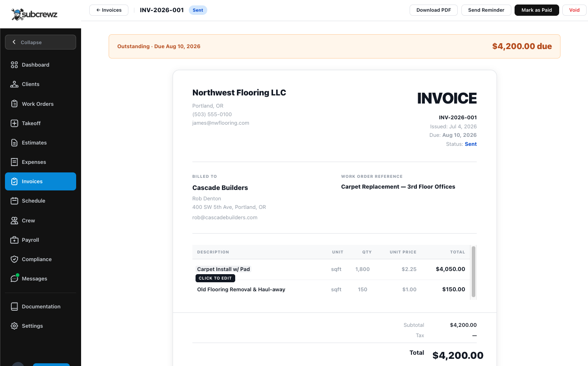Image resolution: width=588 pixels, height=366 pixels.
Task: Click the DESCRIPTION column header
Action: pyautogui.click(x=213, y=252)
